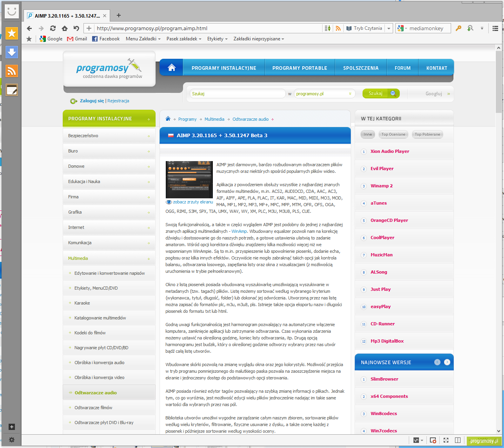
Task: Open the KONTAKT navigation tab
Action: coord(437,68)
